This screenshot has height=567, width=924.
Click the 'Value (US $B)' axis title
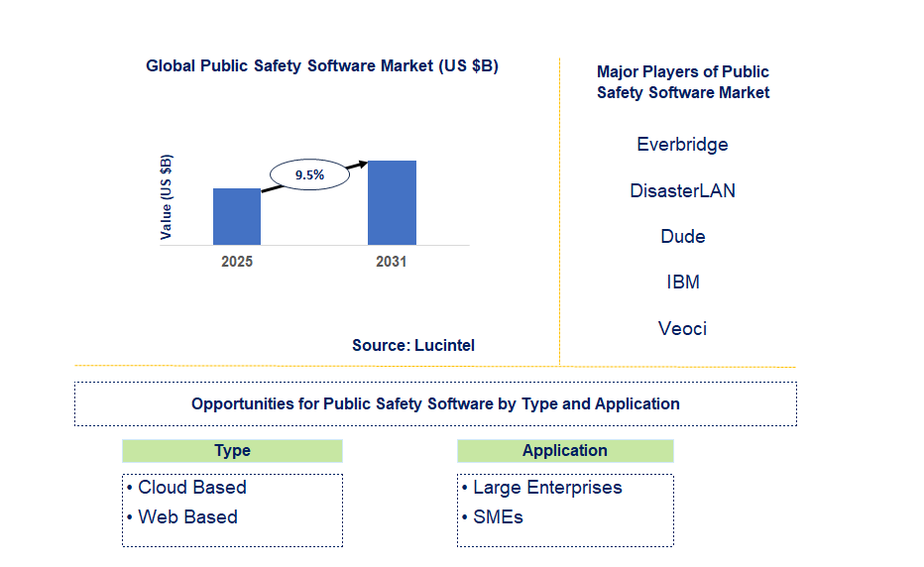point(167,197)
